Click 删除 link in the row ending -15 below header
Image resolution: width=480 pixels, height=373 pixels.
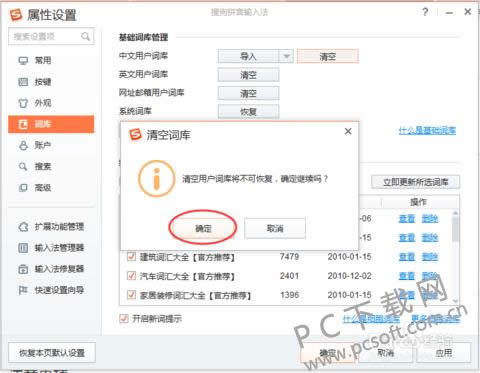coord(430,238)
